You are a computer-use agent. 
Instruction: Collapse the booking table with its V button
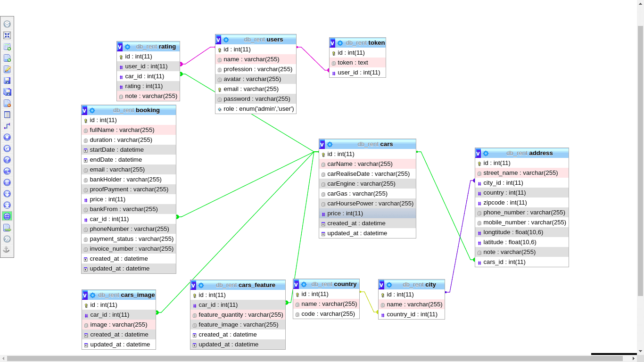[84, 110]
